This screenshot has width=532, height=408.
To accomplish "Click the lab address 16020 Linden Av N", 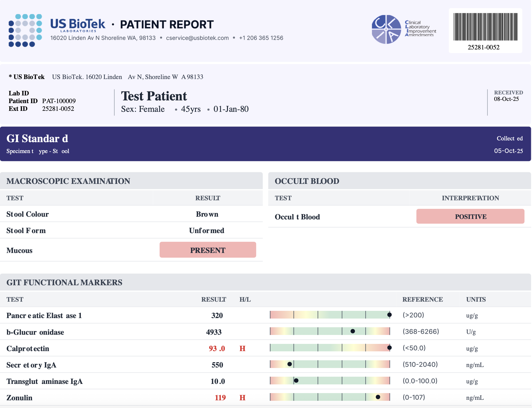I will coord(103,38).
